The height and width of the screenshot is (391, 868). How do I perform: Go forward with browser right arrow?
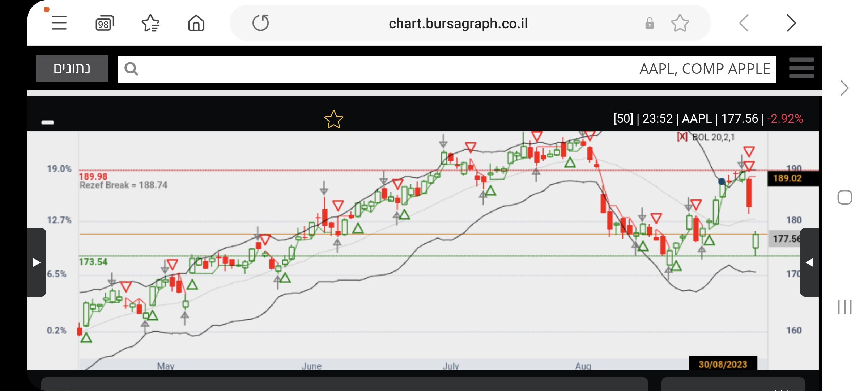point(791,24)
